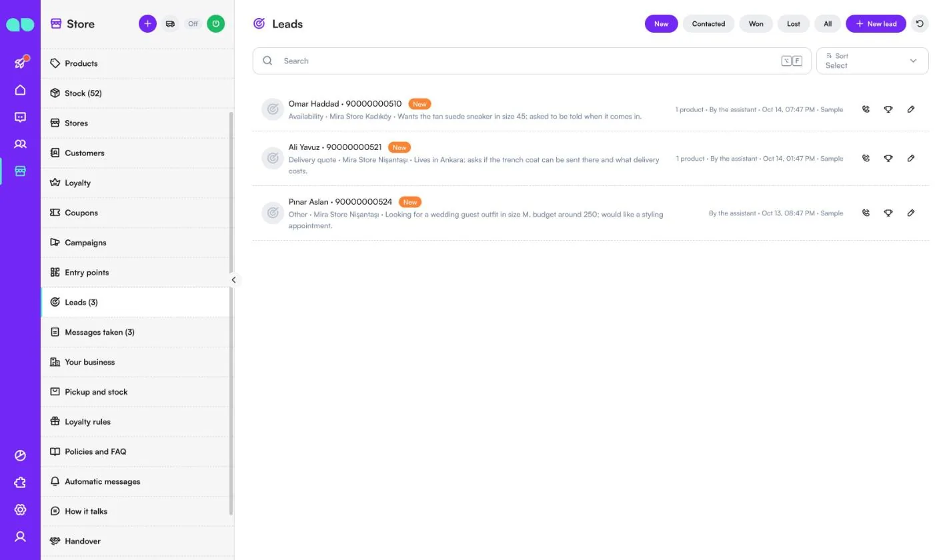Image resolution: width=947 pixels, height=560 pixels.
Task: Filter leads by Contacted
Action: point(708,23)
